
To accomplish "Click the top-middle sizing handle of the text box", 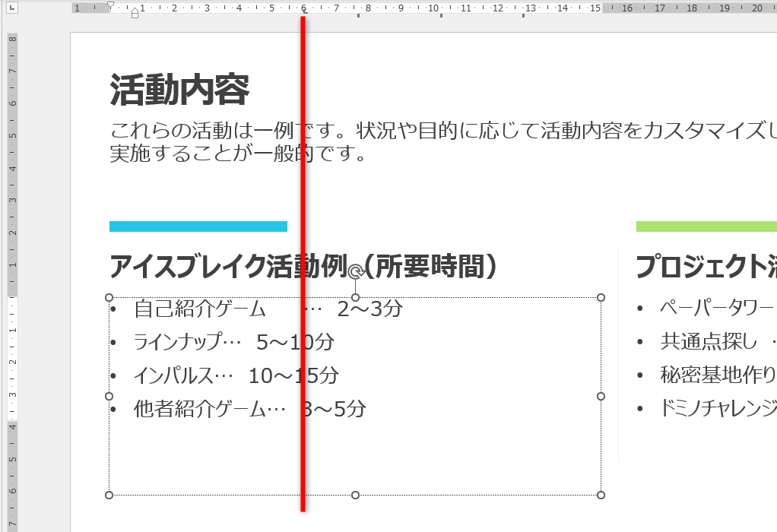I will coord(355,297).
